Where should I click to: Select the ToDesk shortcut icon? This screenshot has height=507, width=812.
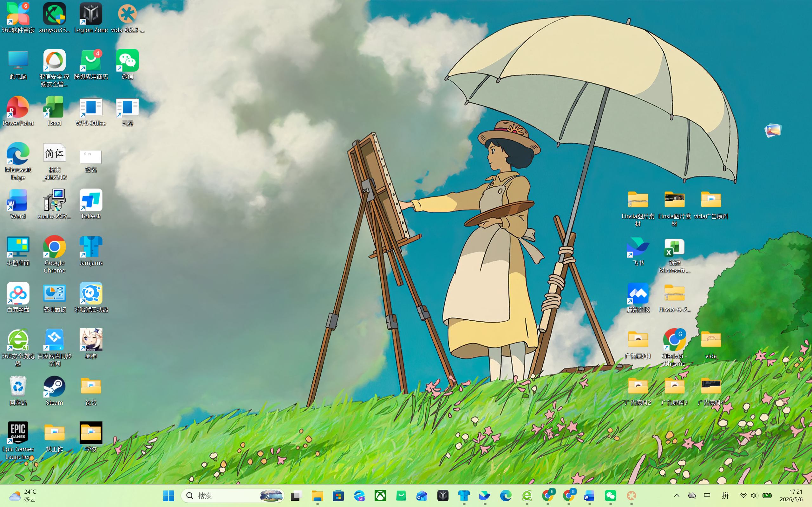pos(91,204)
